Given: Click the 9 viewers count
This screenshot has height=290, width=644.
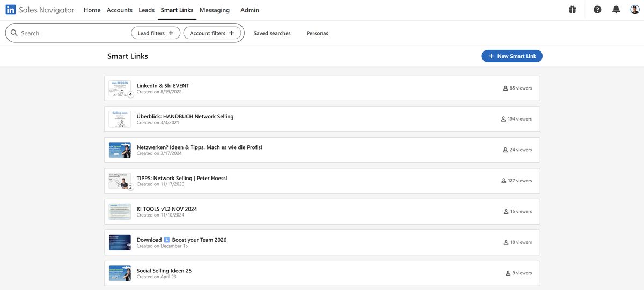Looking at the screenshot, I should pyautogui.click(x=522, y=273).
